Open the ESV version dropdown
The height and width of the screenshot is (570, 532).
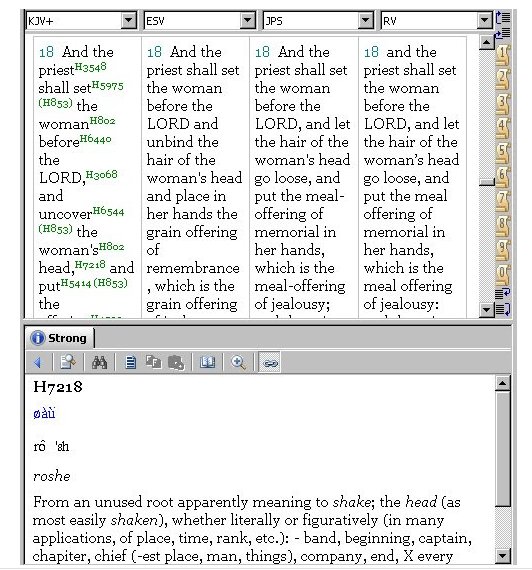point(247,21)
